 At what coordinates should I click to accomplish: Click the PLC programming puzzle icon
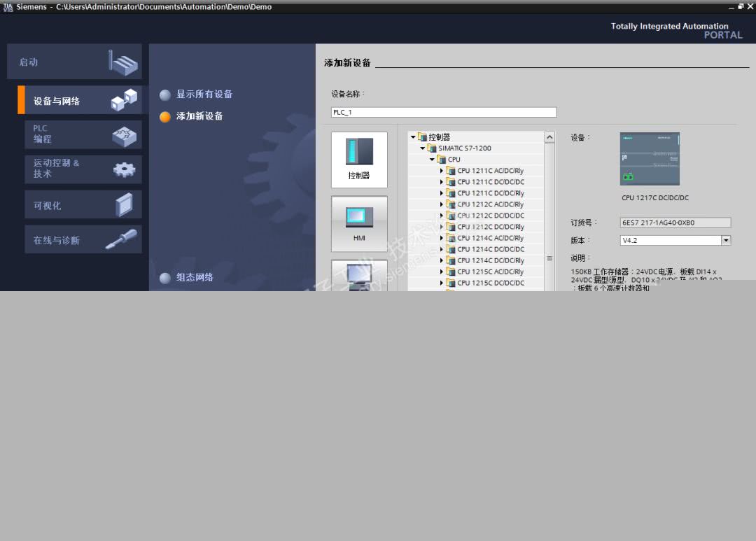(125, 136)
